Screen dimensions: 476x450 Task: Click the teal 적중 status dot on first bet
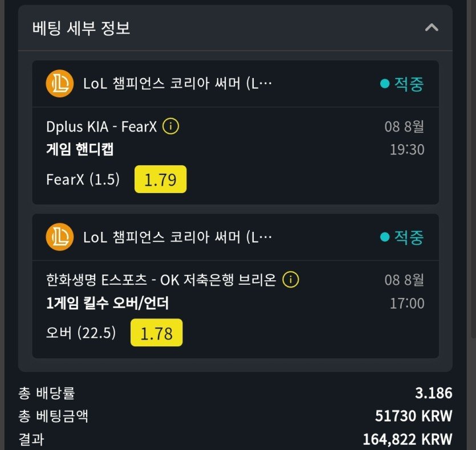(385, 84)
